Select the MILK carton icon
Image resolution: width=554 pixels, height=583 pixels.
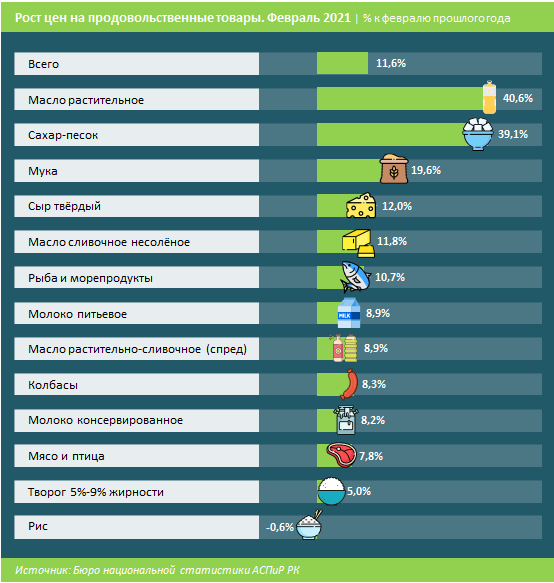(349, 313)
